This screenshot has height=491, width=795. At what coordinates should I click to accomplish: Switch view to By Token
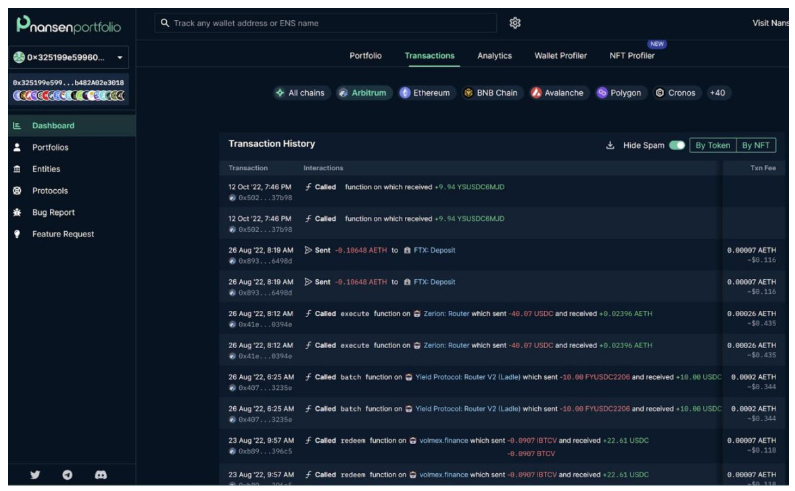(712, 146)
